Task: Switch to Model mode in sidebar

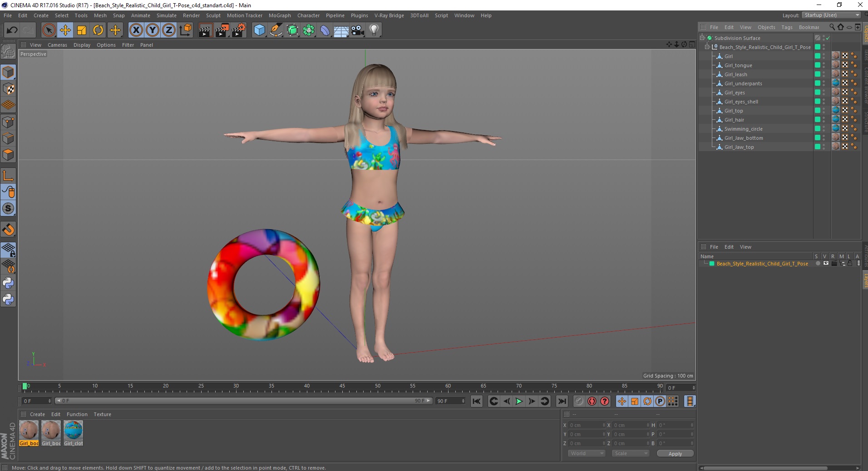Action: click(x=8, y=72)
